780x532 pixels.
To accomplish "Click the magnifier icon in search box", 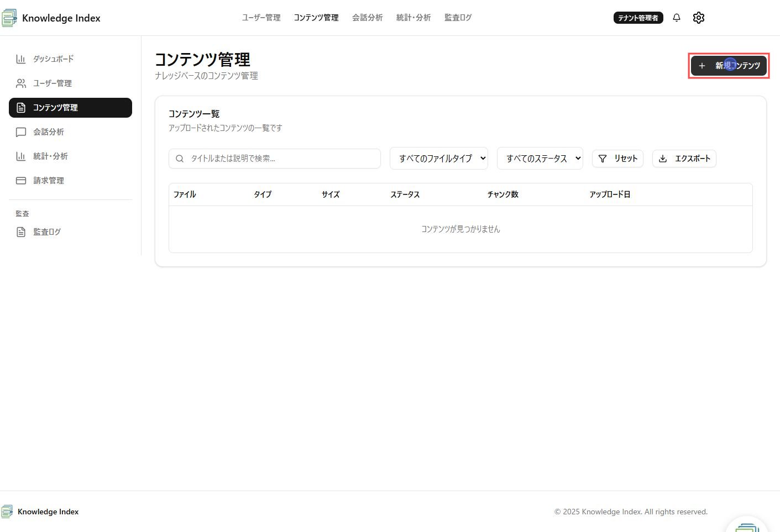I will 180,159.
